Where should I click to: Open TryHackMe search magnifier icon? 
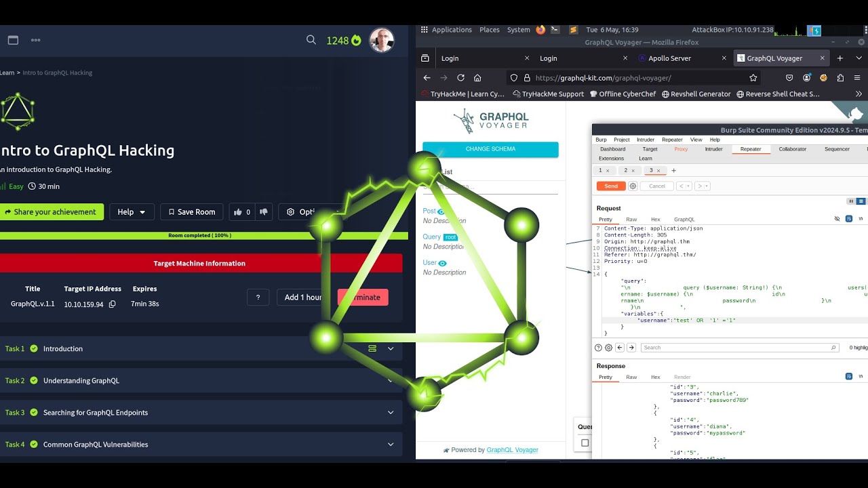[311, 40]
